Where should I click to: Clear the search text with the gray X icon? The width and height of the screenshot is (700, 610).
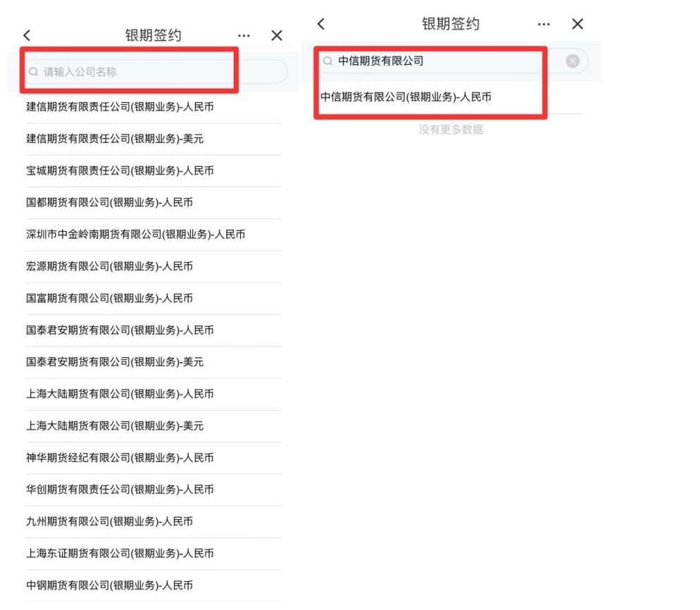573,61
